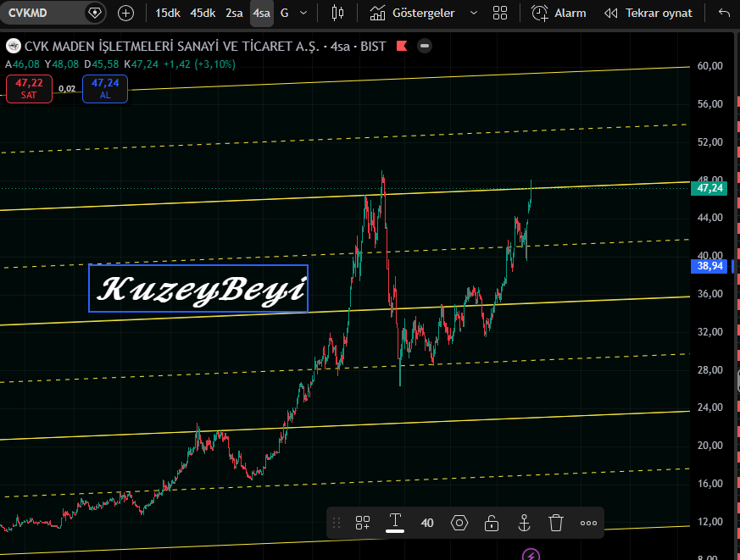Switch to the 45dk timeframe
Viewport: 740px width, 560px height.
(203, 13)
